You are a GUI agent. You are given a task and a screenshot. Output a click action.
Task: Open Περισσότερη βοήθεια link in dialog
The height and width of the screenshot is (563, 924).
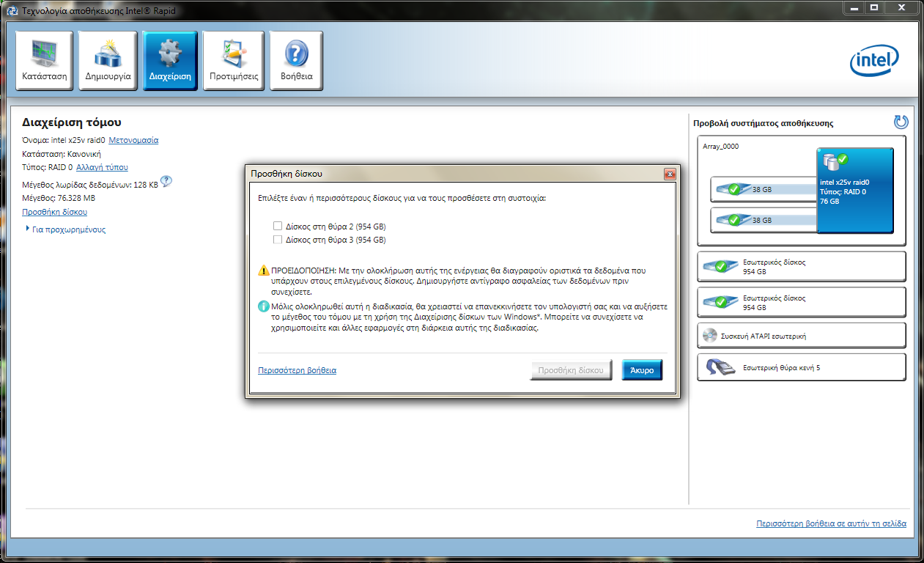tap(297, 370)
